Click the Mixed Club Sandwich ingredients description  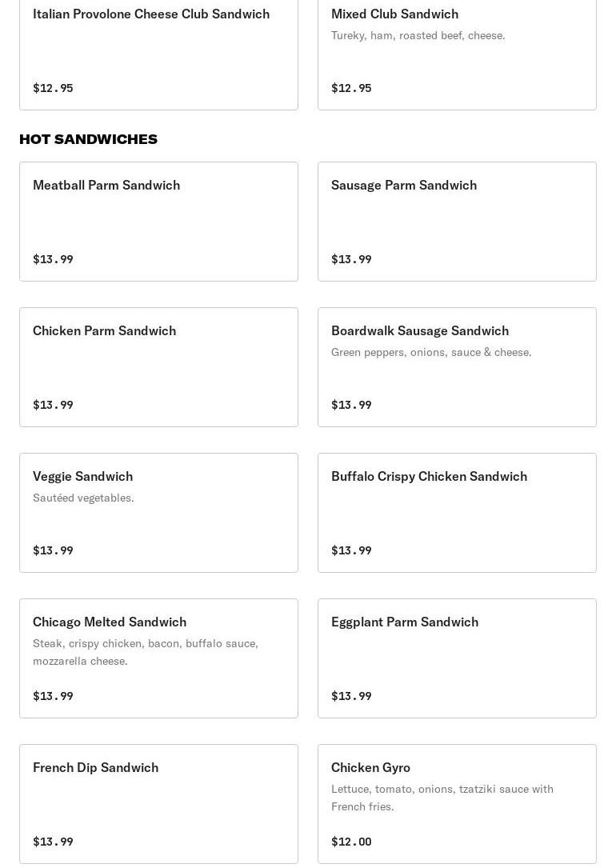[x=418, y=36]
